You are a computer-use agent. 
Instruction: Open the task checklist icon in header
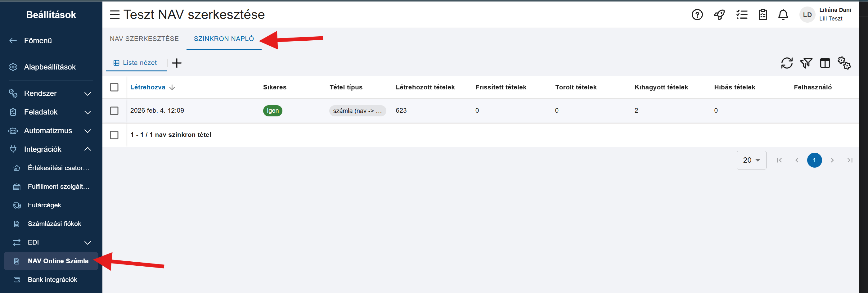tap(742, 15)
